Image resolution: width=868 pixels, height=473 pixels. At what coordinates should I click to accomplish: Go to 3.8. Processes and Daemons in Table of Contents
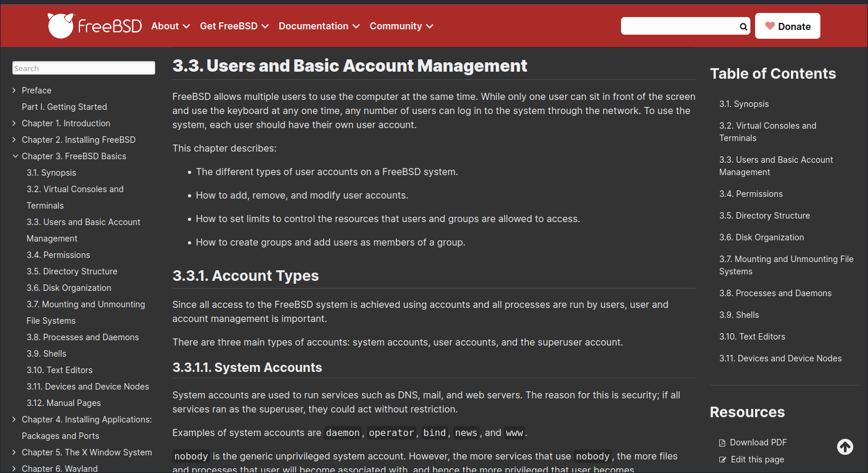[775, 293]
